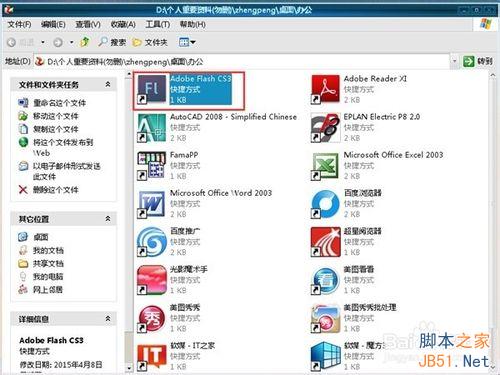Select Microsoft Office Excel 2003 shortcut
500x375 pixels.
325,166
